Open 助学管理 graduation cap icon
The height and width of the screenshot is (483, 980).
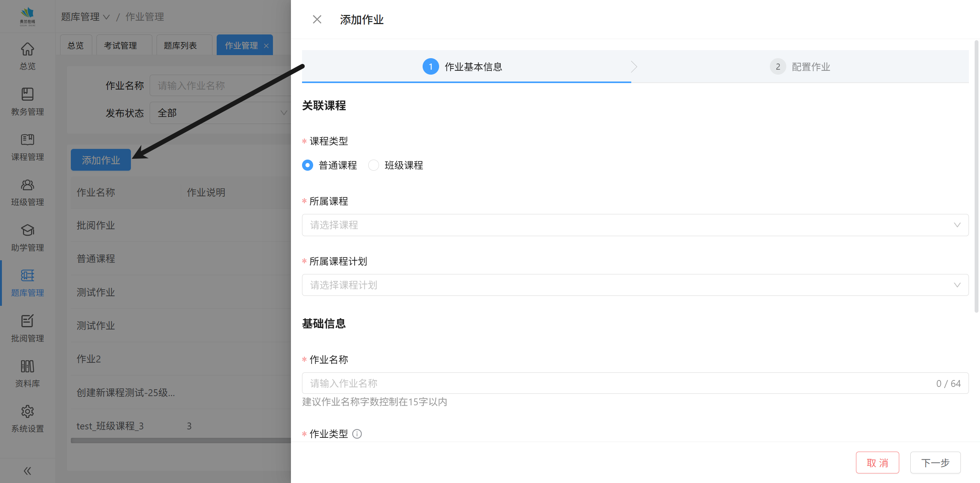click(x=27, y=230)
